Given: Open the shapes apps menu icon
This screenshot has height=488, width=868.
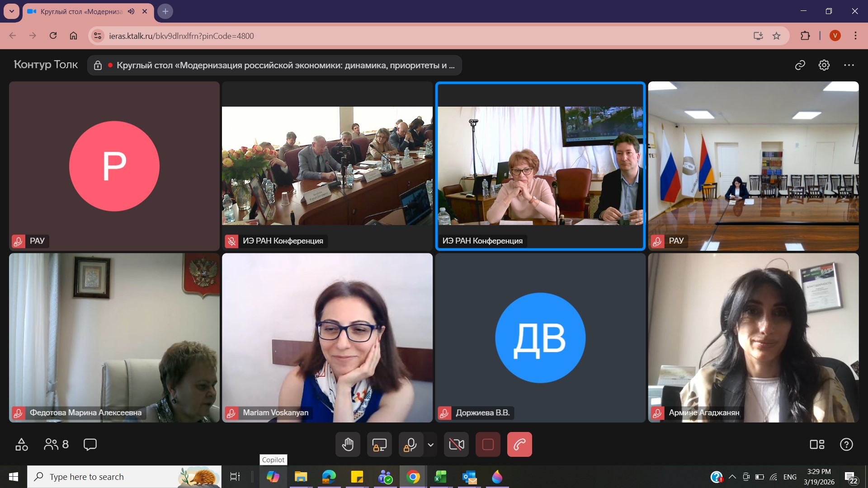Looking at the screenshot, I should tap(21, 445).
